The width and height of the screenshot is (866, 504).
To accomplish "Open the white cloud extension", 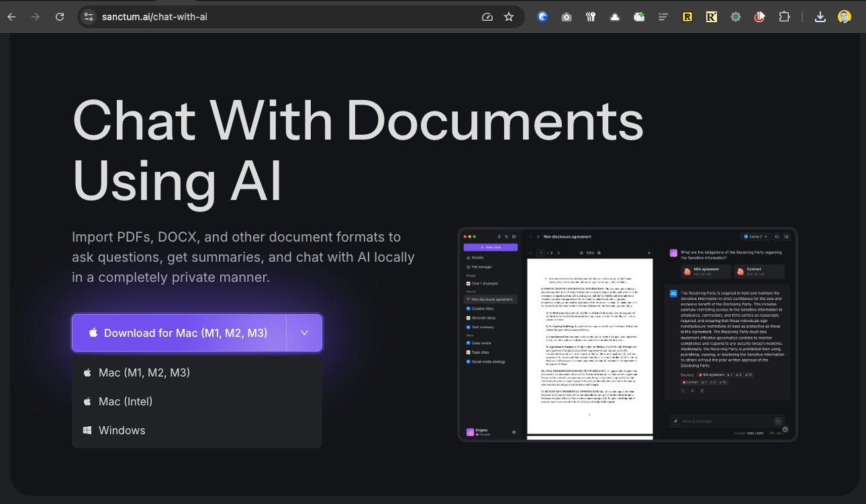I will coord(615,17).
